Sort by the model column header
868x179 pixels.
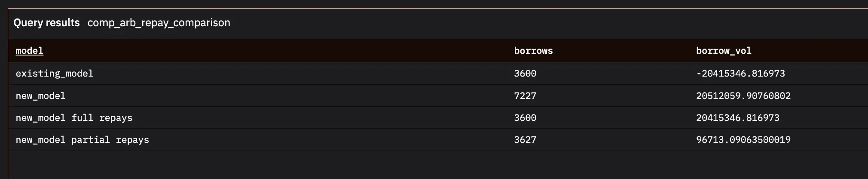coord(29,51)
